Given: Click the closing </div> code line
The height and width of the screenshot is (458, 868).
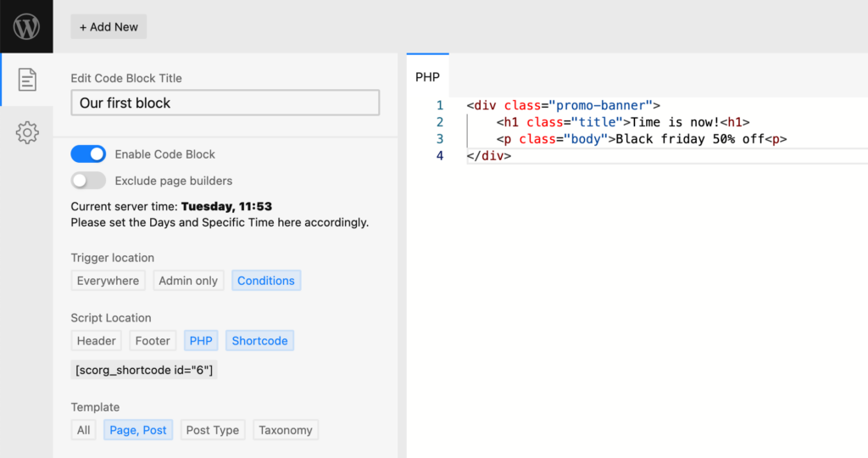Looking at the screenshot, I should [x=489, y=155].
